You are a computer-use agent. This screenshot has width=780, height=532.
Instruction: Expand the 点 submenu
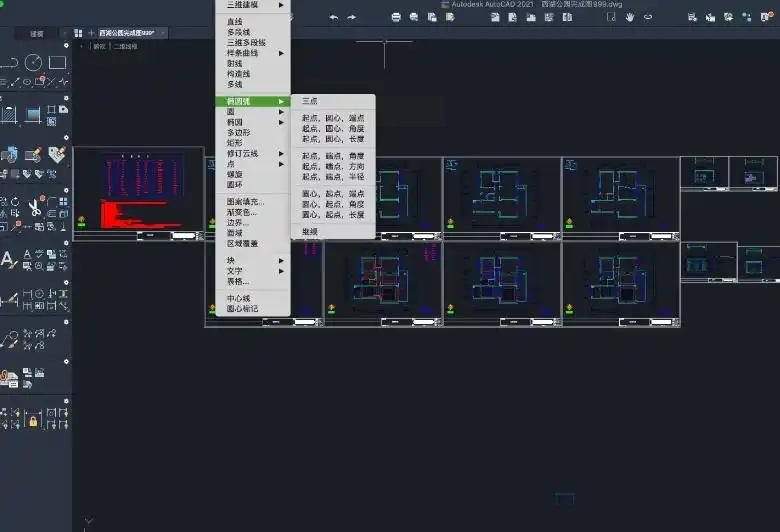[x=253, y=164]
